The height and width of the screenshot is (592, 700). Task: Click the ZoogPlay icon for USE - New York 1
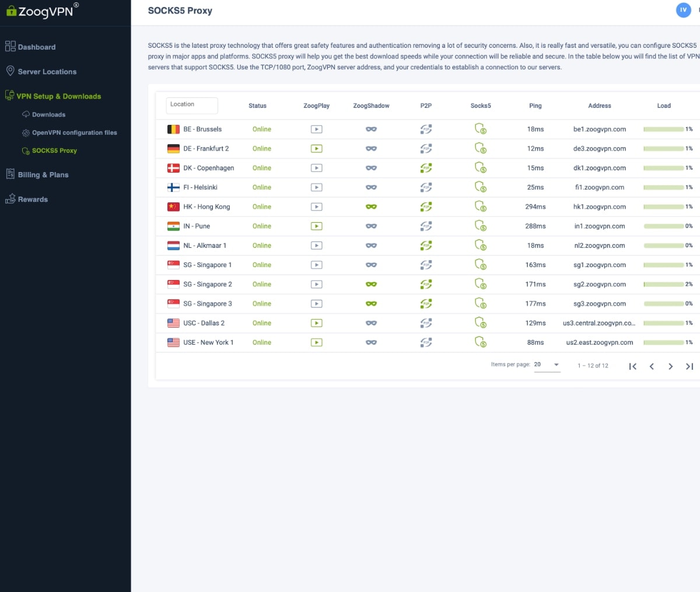[316, 342]
